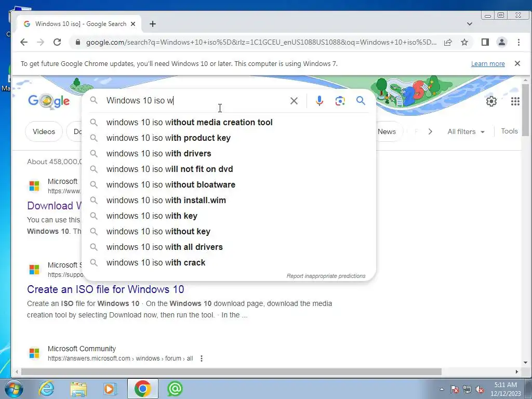Open the Chrome three-dot menu
The width and height of the screenshot is (532, 399).
pos(518,42)
